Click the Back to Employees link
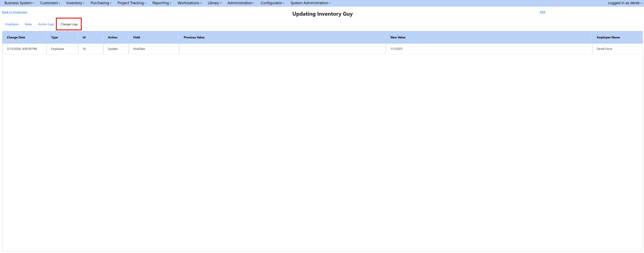This screenshot has height=253, width=644. click(x=15, y=12)
